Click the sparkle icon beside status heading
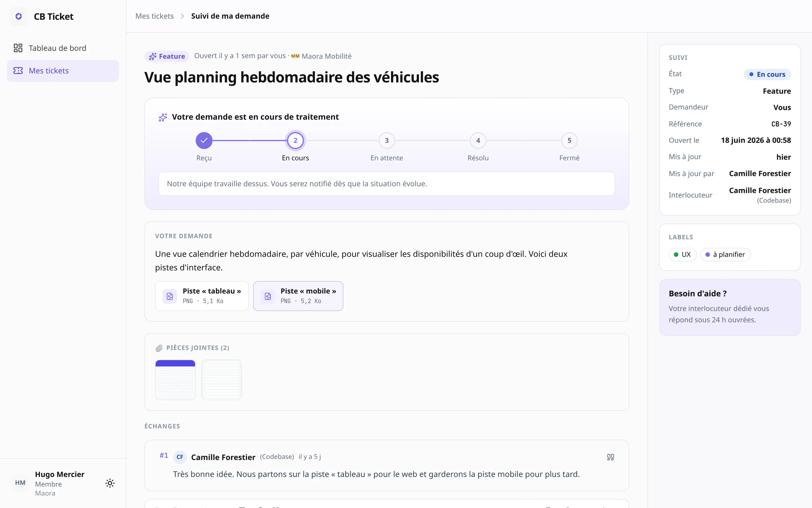This screenshot has height=508, width=812. tap(163, 117)
